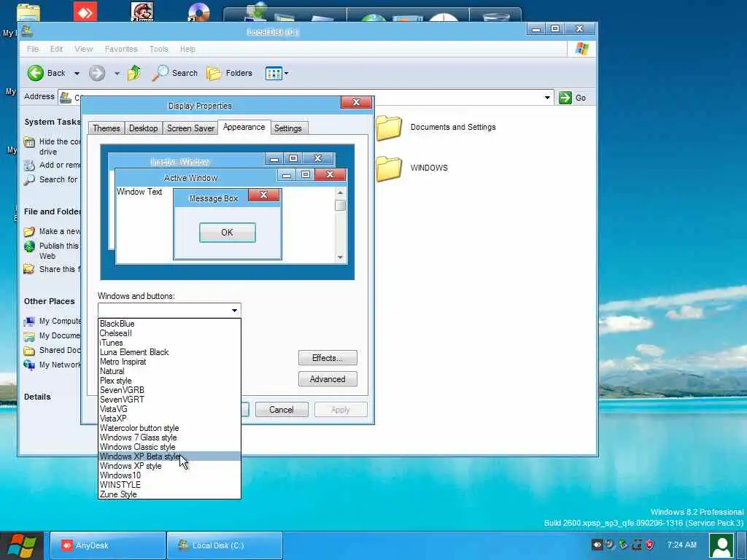Click the grey Forward arrow icon

coord(97,73)
